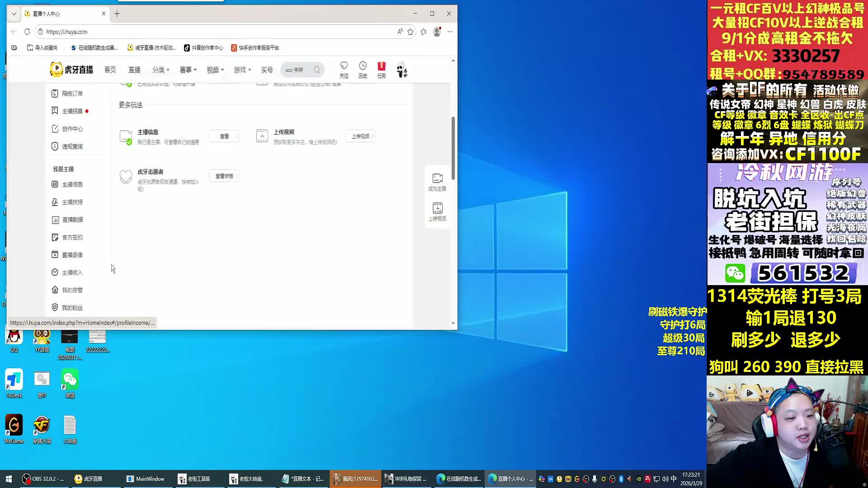The height and width of the screenshot is (488, 868).
Task: Click the search magnifier icon
Action: click(317, 70)
